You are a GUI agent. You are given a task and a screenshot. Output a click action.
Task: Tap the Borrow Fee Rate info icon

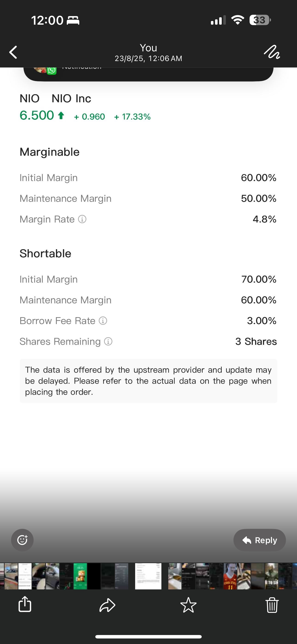point(103,321)
